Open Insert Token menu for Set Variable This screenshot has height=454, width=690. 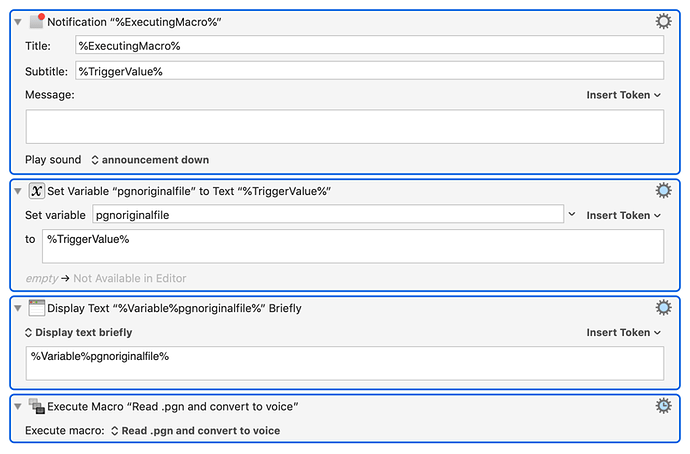click(623, 215)
